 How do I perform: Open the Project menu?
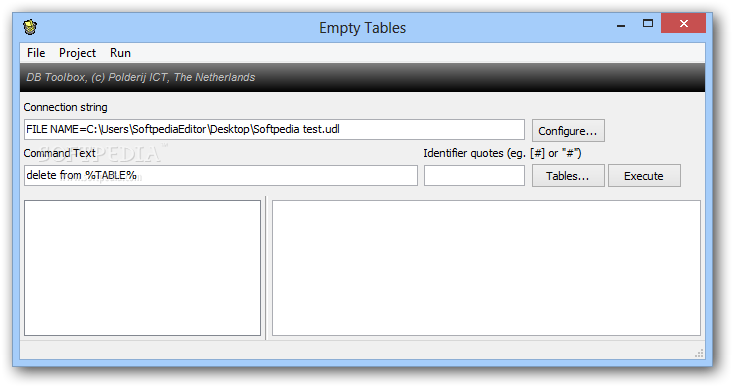coord(77,53)
